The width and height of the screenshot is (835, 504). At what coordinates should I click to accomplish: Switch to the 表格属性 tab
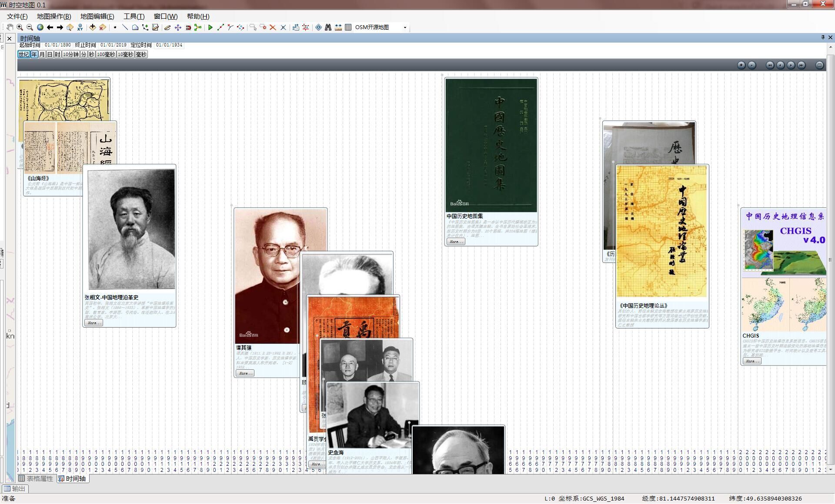[36, 478]
